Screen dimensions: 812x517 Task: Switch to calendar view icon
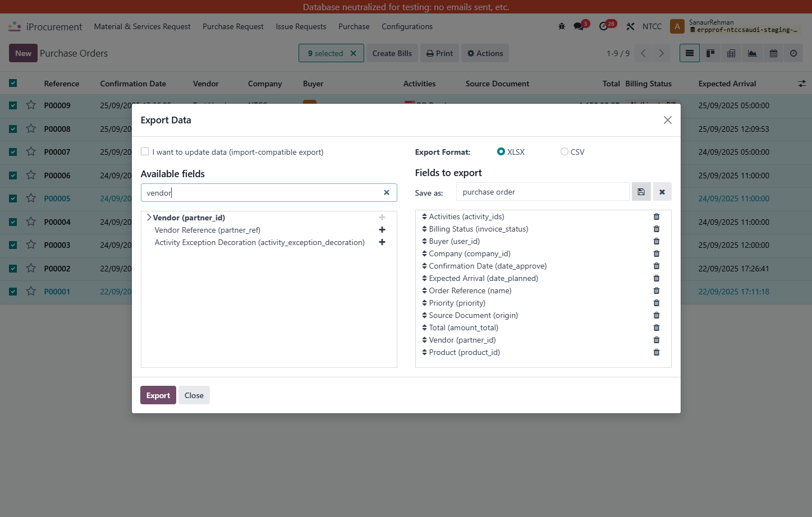coord(773,53)
